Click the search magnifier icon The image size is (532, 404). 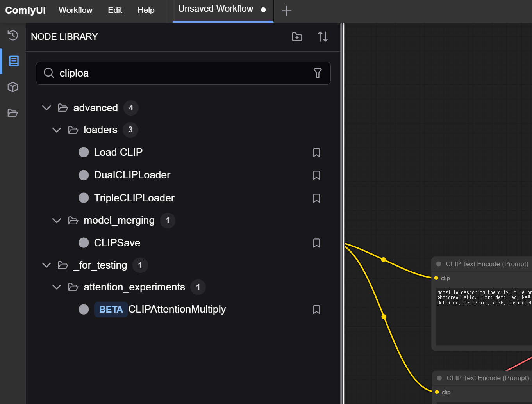tap(49, 73)
